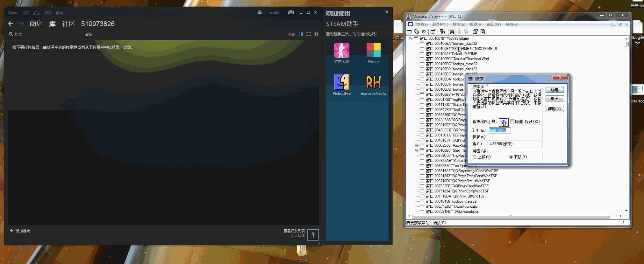
Task: Click the Steam search magnifier icon
Action: coord(11,34)
